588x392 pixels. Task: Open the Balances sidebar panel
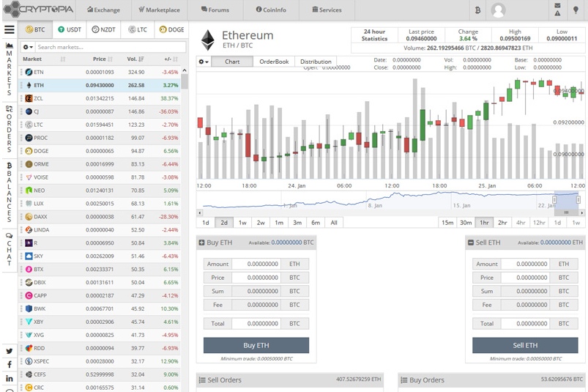10,192
